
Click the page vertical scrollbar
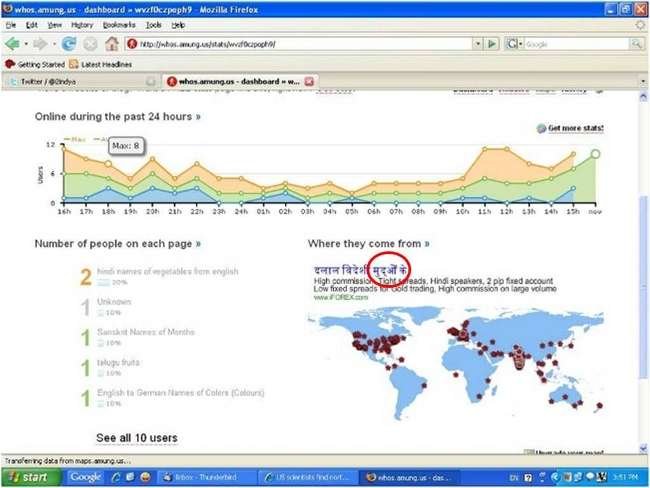tap(643, 286)
